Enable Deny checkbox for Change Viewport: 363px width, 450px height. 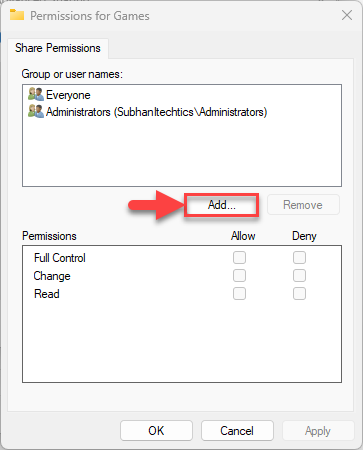[299, 276]
